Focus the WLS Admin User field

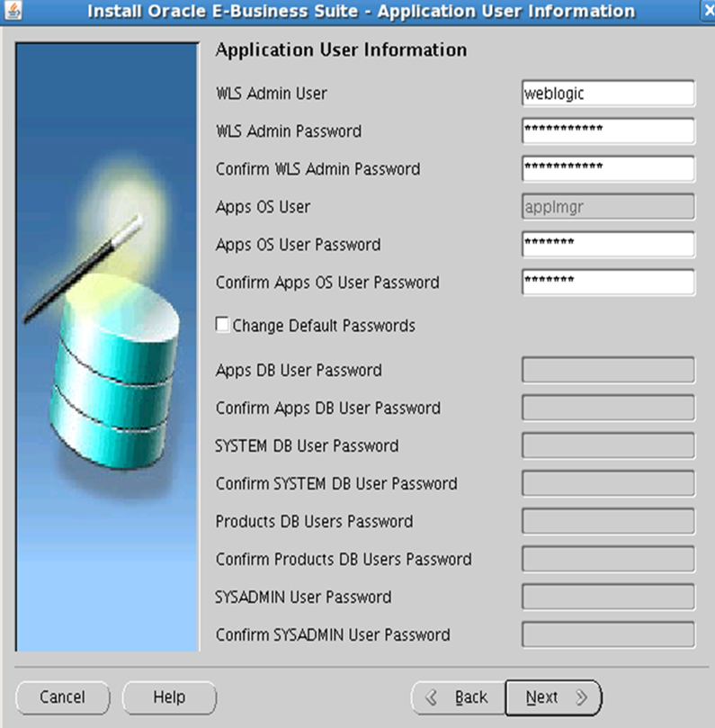coord(608,94)
